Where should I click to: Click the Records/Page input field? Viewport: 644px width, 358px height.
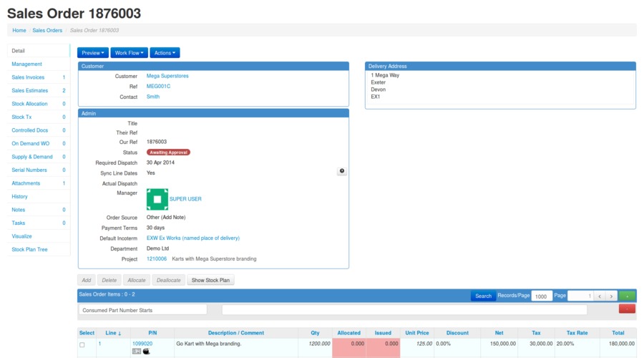[541, 296]
